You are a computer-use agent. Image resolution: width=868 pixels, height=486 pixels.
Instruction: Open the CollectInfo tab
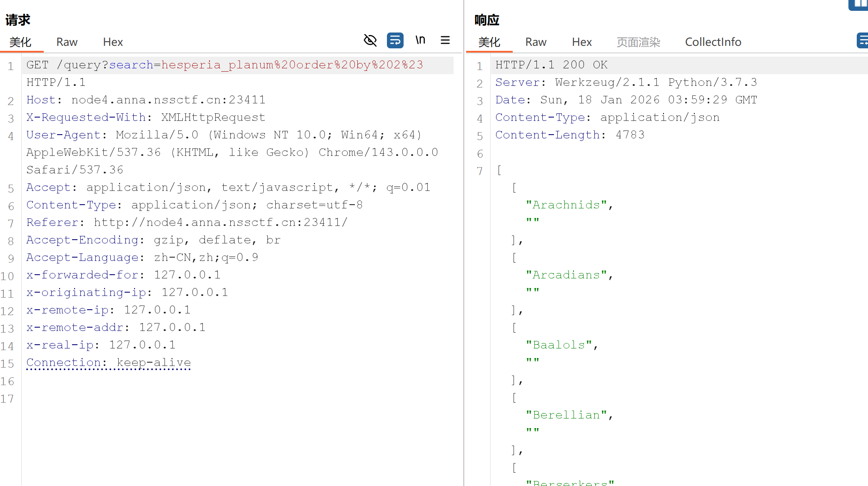coord(713,42)
